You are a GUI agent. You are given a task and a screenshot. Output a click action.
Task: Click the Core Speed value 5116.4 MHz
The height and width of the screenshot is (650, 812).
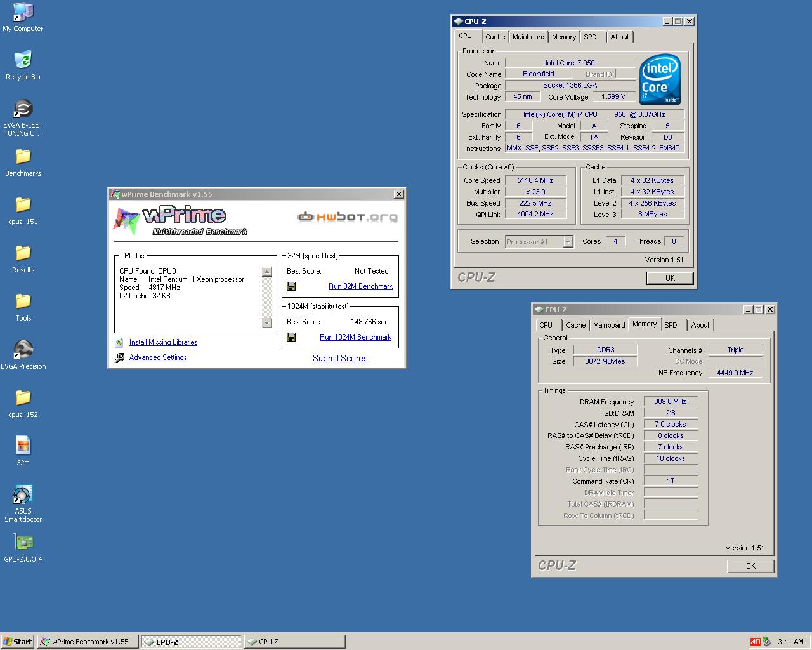pos(535,180)
